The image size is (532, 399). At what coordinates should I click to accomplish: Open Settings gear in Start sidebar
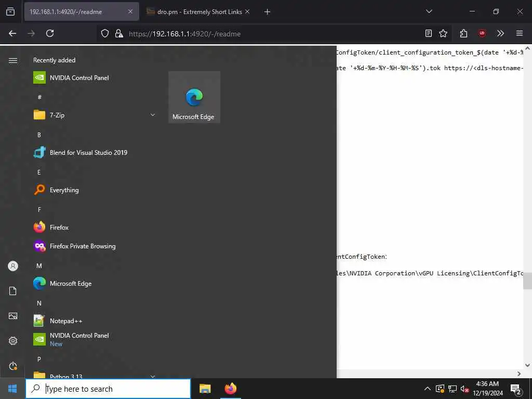tap(13, 341)
